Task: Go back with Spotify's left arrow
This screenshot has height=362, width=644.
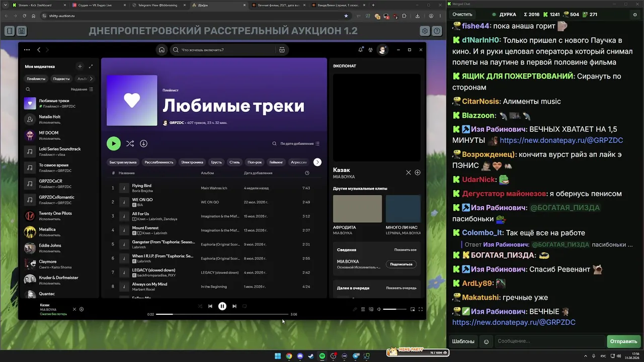Action: tap(39, 50)
